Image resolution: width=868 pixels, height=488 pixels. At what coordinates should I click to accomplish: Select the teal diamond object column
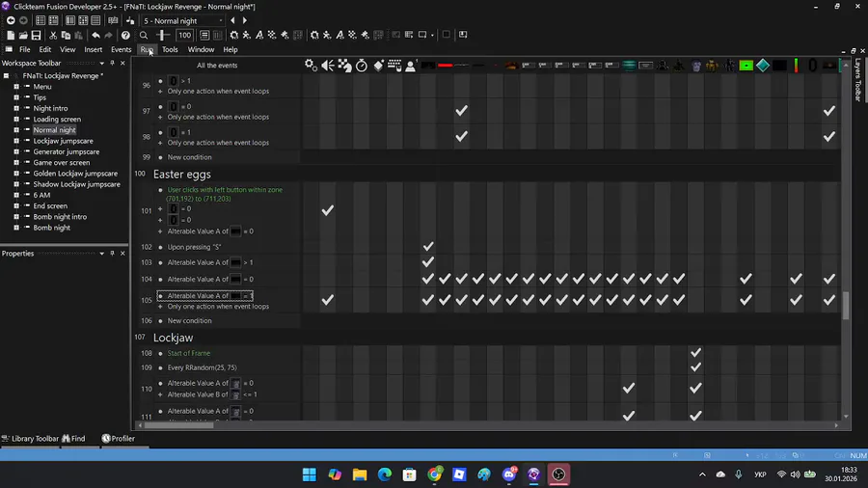[763, 66]
